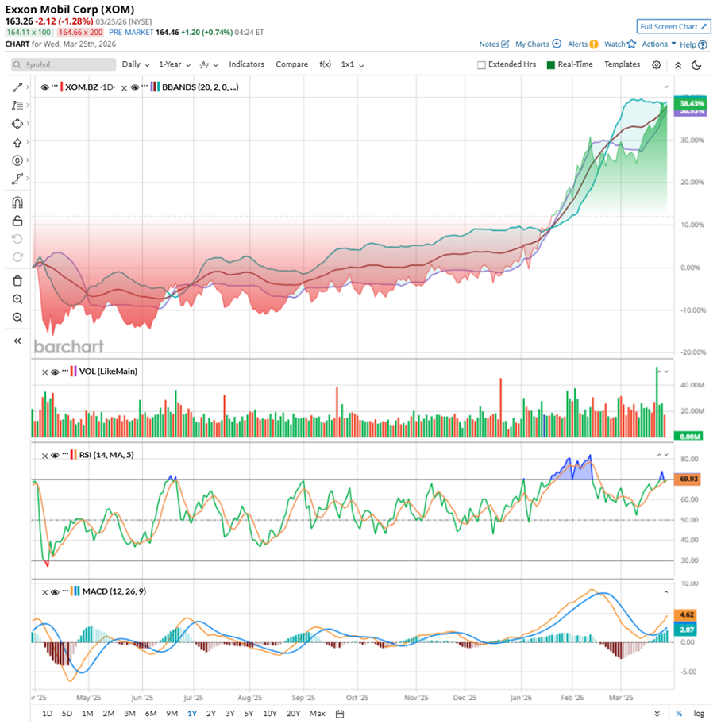This screenshot has height=728, width=717.
Task: Select the 5Y time range
Action: 249,714
